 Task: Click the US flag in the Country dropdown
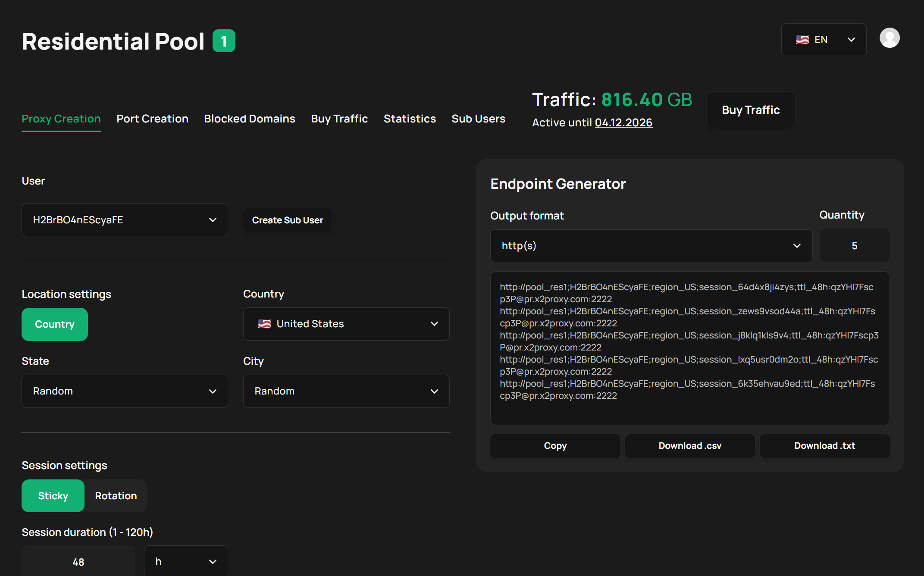point(264,324)
